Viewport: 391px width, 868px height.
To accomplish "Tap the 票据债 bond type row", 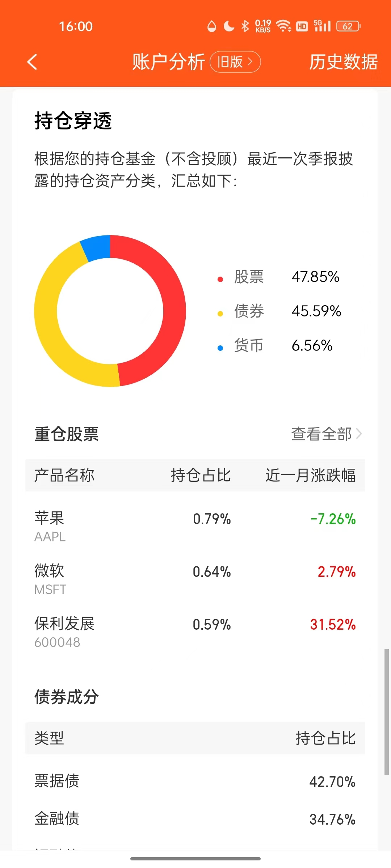I will pyautogui.click(x=195, y=781).
